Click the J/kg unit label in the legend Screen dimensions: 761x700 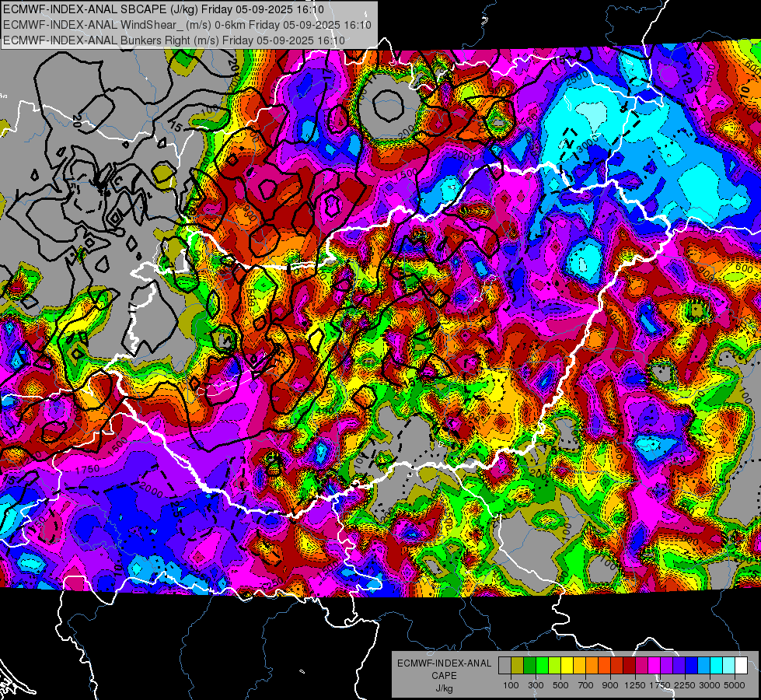(x=444, y=688)
